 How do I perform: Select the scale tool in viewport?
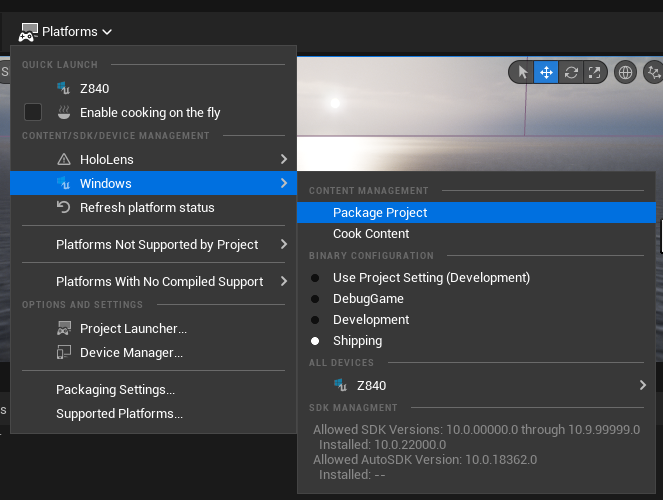[x=595, y=72]
